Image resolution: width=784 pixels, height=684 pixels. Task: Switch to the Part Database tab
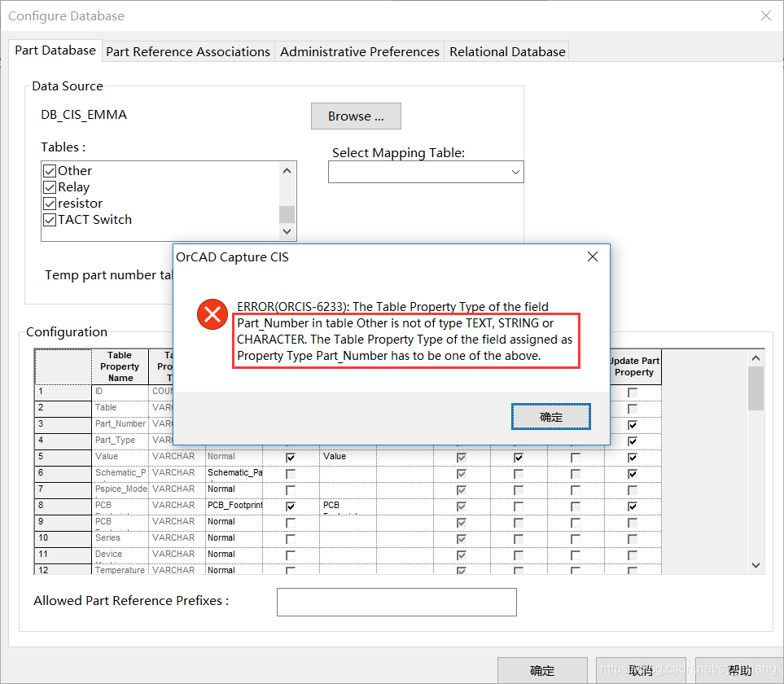tap(55, 50)
